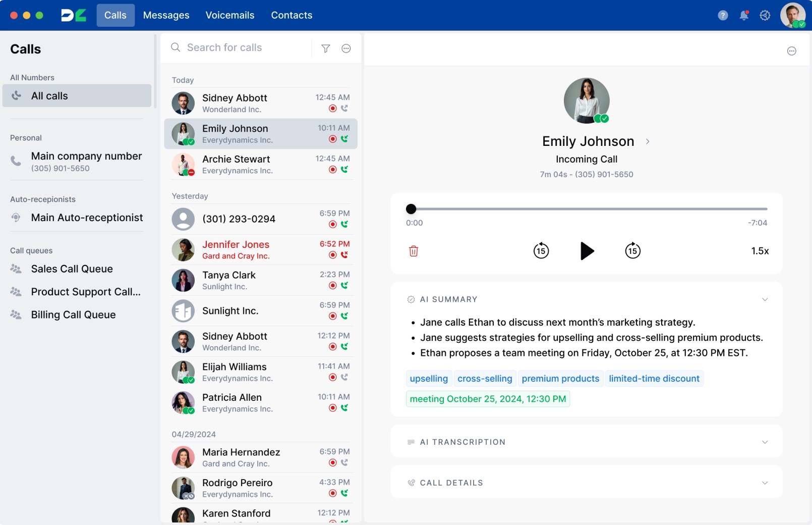Switch to the Messages tab

click(x=166, y=15)
